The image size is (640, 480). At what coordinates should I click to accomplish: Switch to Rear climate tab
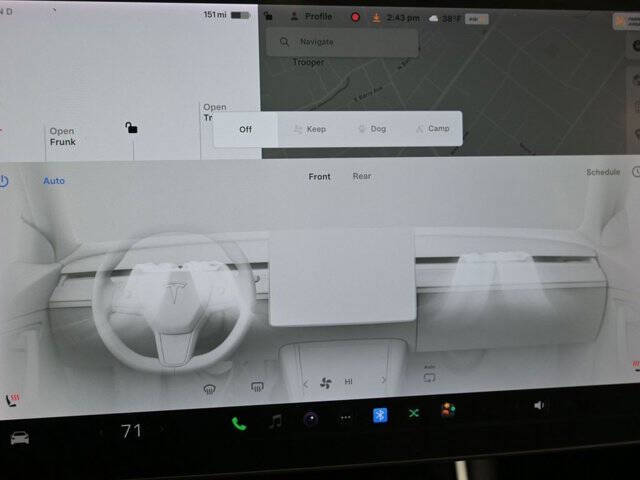[x=362, y=176]
